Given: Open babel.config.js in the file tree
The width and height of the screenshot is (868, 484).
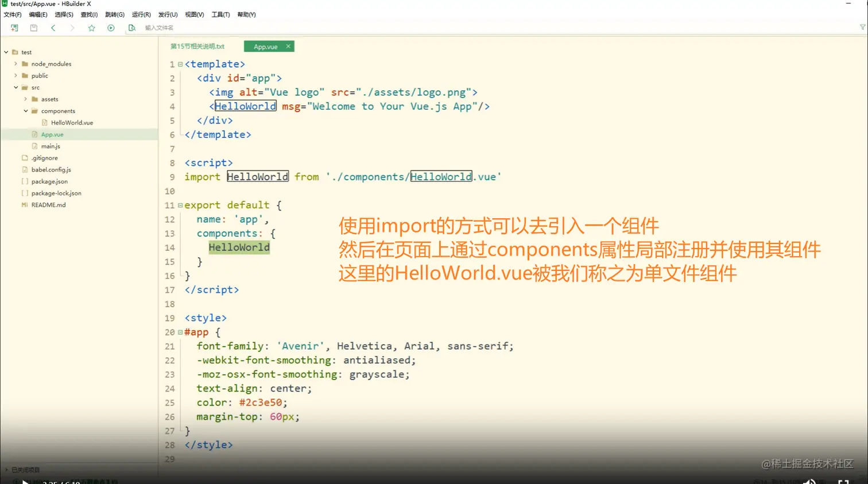Looking at the screenshot, I should pos(51,169).
